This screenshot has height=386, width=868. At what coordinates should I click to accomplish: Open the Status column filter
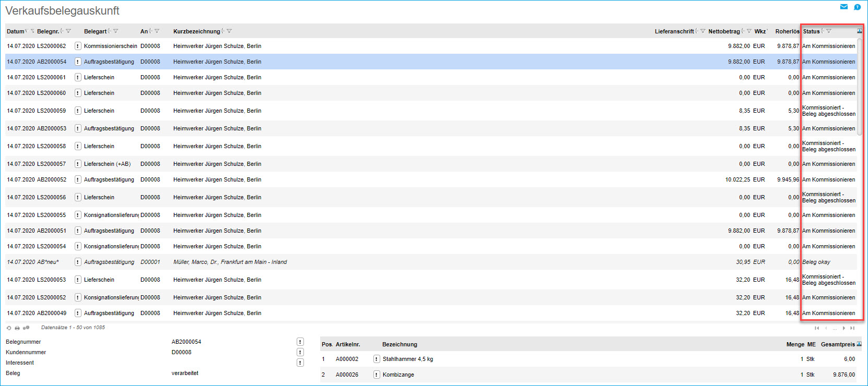[x=828, y=31]
